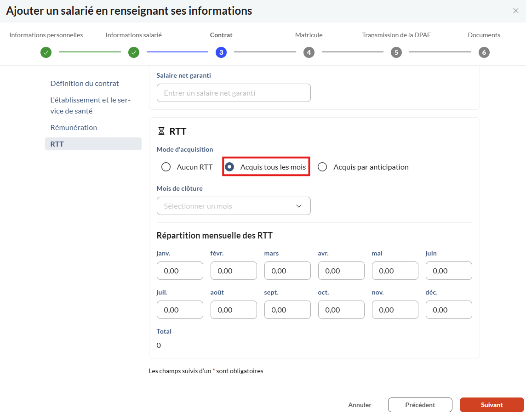Select Acquis tous les mois radio button
The width and height of the screenshot is (526, 420).
click(230, 167)
